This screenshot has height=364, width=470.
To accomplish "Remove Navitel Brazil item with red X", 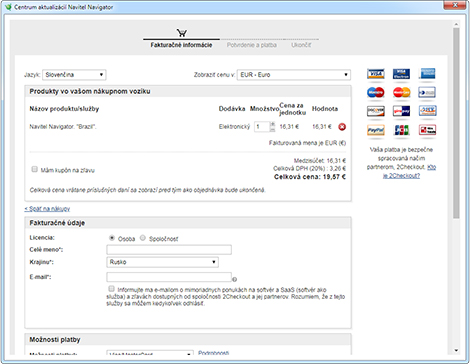I will click(342, 127).
